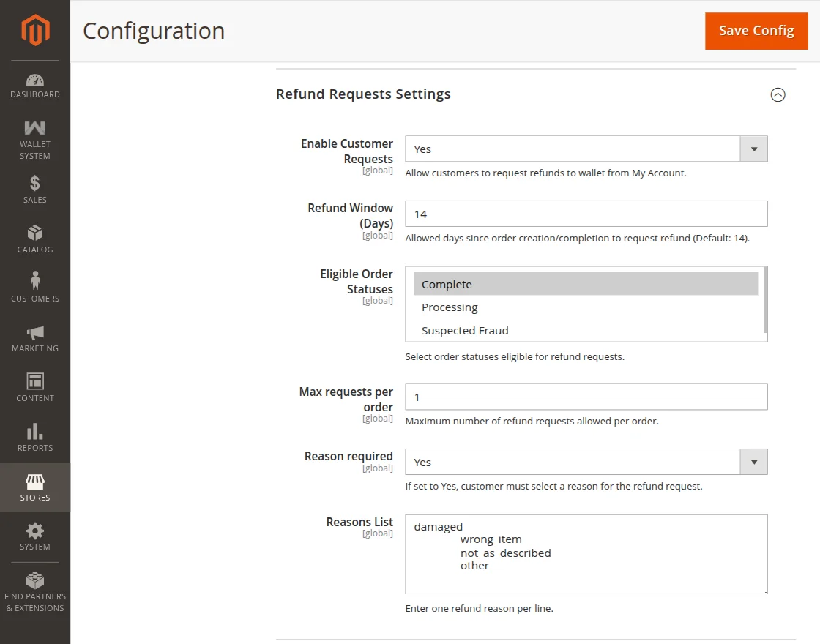This screenshot has width=820, height=644.
Task: Open the Content layout icon menu
Action: coord(35,381)
